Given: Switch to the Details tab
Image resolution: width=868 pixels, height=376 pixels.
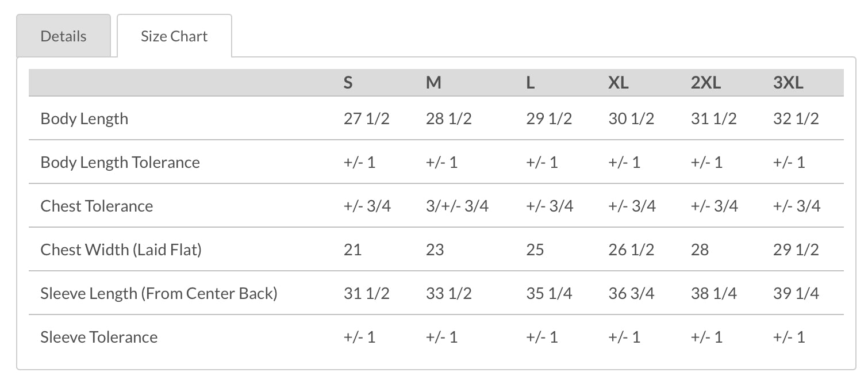Looking at the screenshot, I should coord(63,36).
